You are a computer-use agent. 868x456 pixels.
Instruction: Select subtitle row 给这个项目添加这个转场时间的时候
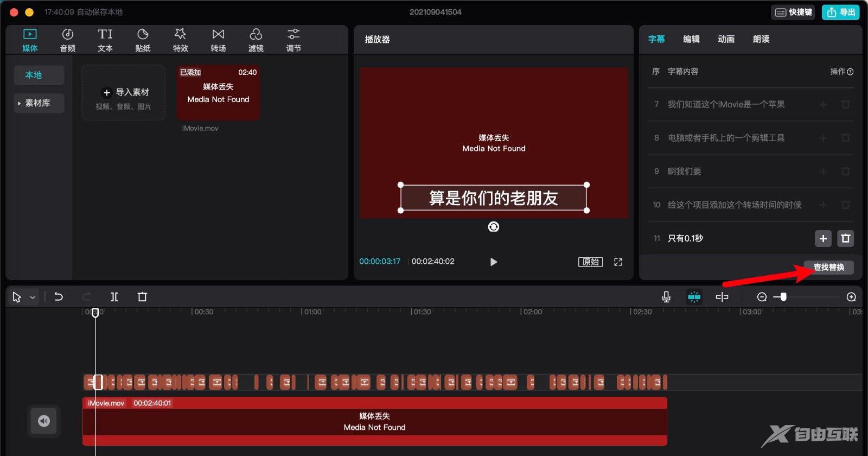[x=751, y=205]
